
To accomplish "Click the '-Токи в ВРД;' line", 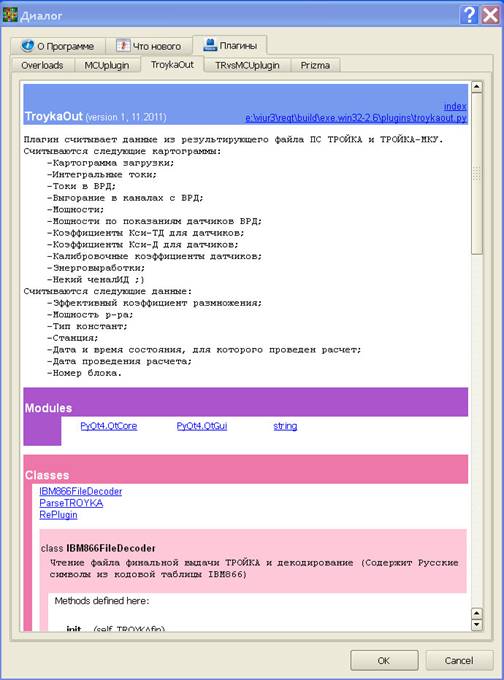I will click(82, 186).
